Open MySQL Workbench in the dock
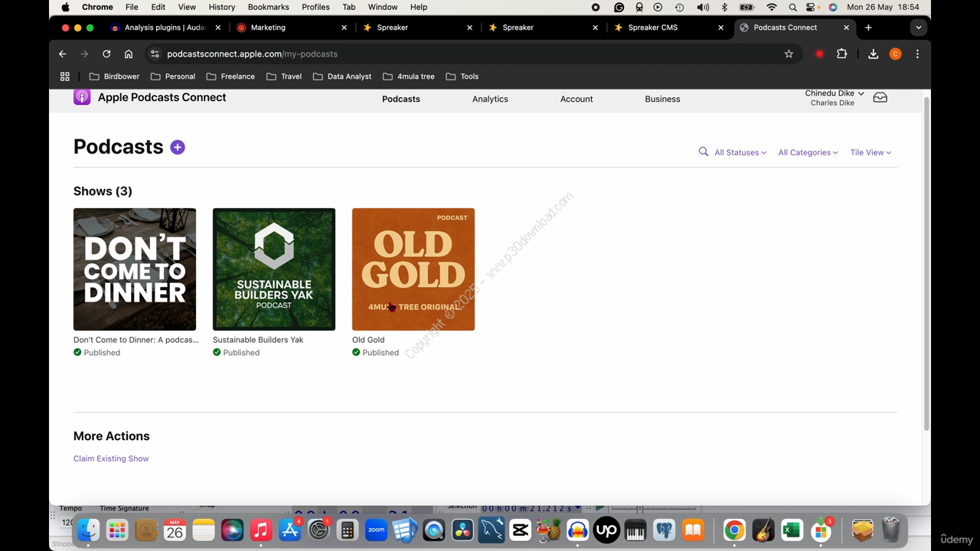The height and width of the screenshot is (551, 980). point(491,530)
